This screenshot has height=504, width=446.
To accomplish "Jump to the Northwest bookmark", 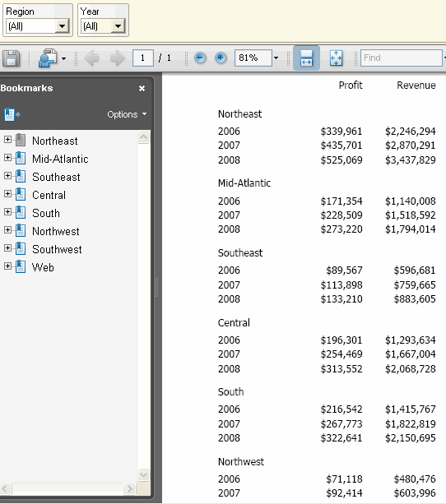I will click(x=55, y=231).
